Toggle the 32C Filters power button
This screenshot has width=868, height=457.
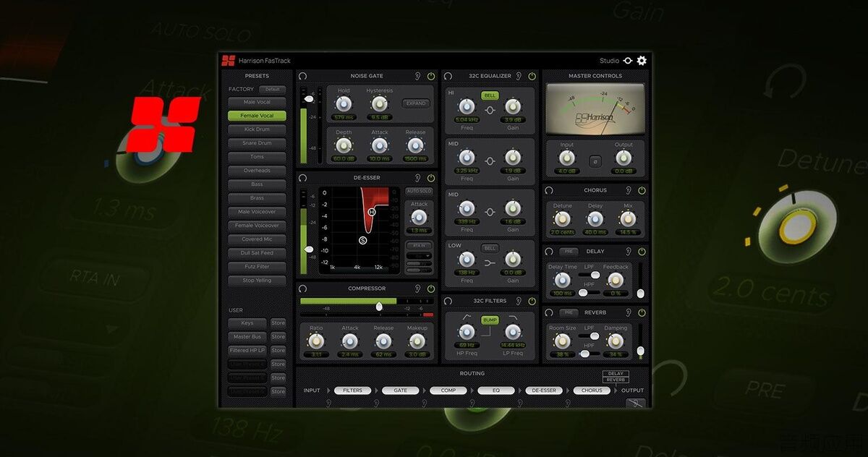pos(532,301)
